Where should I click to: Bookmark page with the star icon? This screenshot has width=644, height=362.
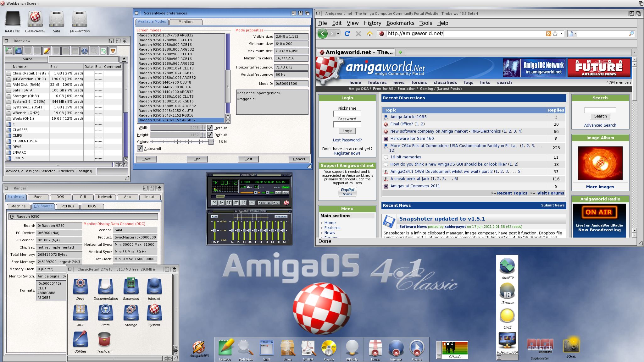(x=555, y=34)
